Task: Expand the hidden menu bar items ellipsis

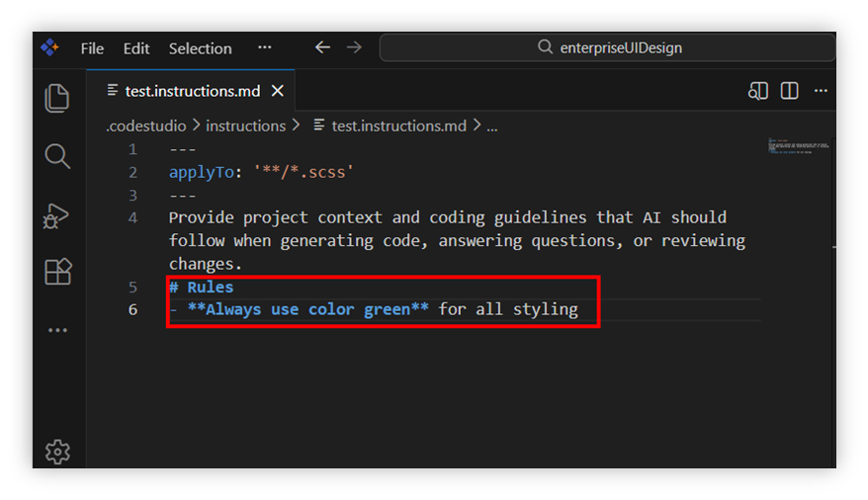Action: point(264,47)
